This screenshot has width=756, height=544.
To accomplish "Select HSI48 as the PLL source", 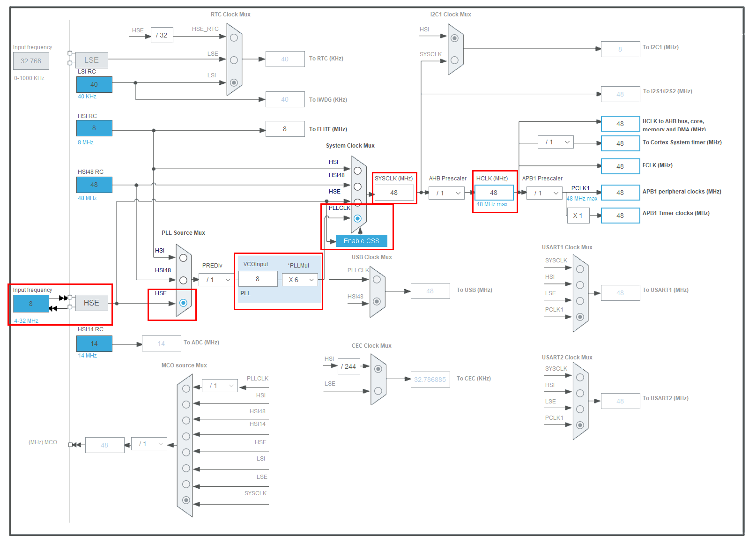I will click(183, 280).
